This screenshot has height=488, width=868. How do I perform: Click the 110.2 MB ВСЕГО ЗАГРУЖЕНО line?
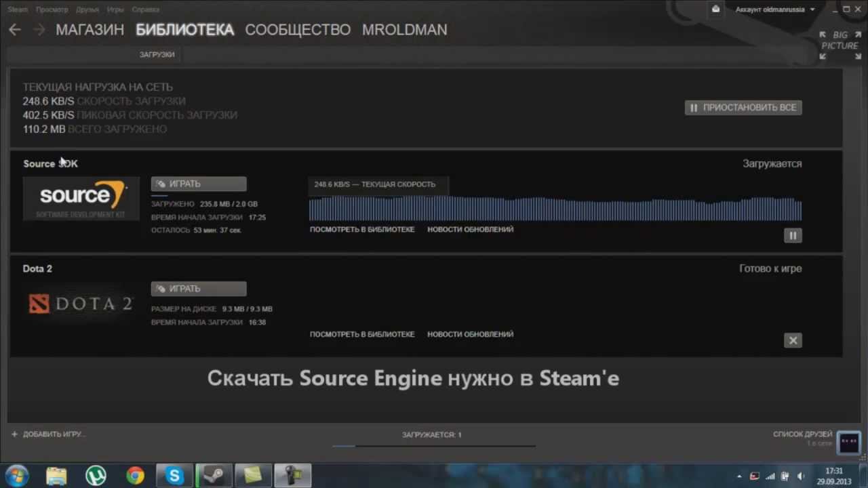click(x=94, y=129)
